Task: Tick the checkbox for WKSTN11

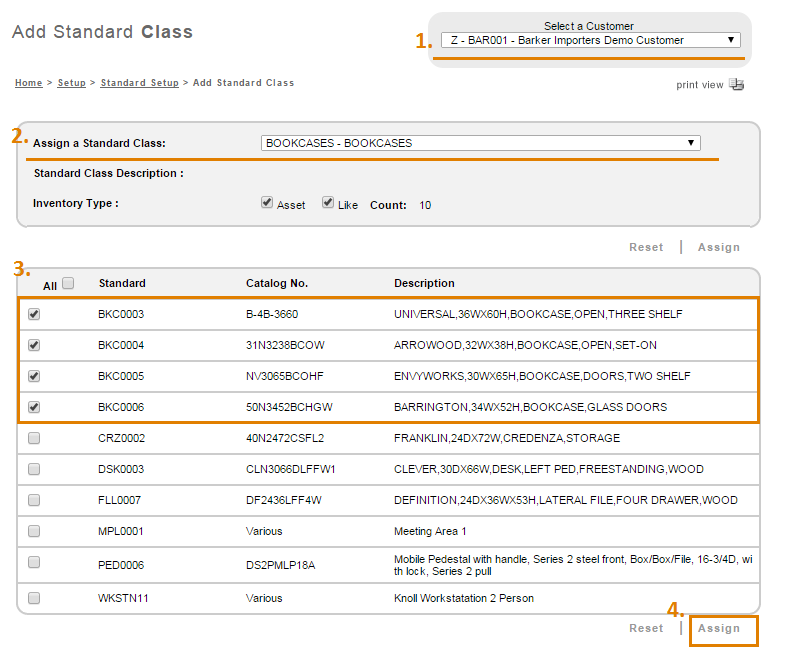Action: [34, 598]
